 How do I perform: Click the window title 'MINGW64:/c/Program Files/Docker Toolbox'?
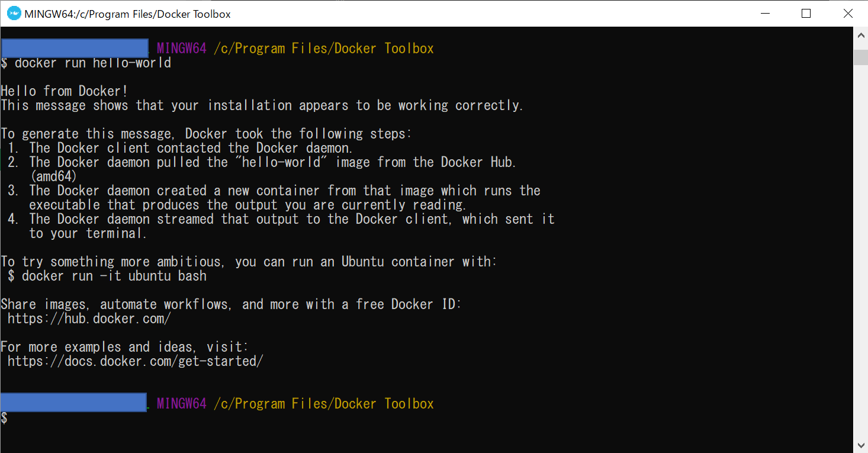pyautogui.click(x=127, y=14)
